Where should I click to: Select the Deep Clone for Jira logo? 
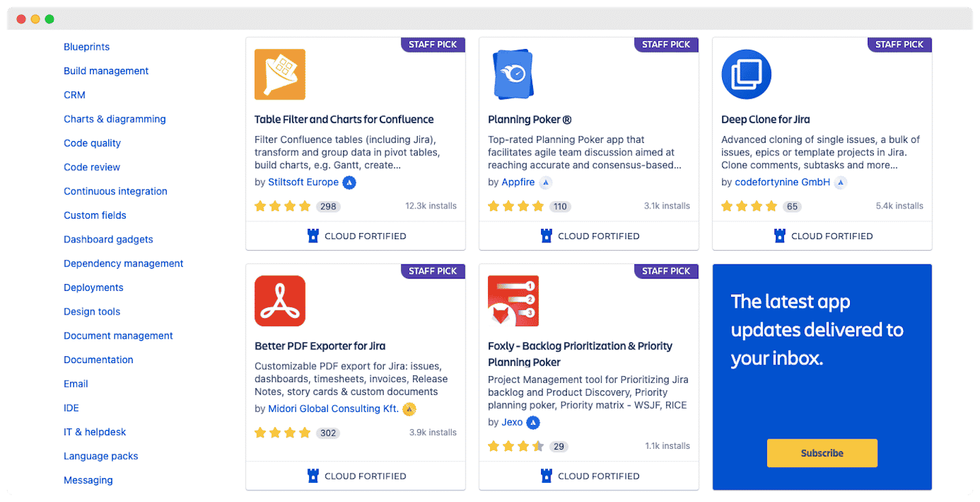747,74
